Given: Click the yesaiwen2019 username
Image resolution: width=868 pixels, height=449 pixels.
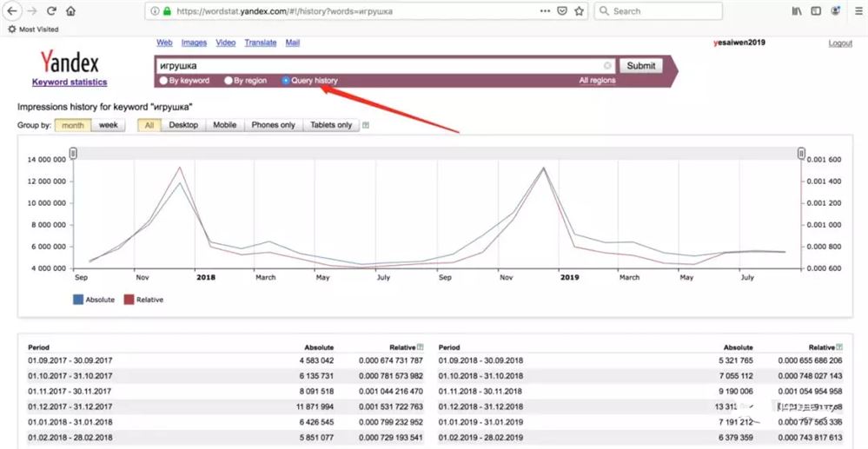Looking at the screenshot, I should coord(739,43).
